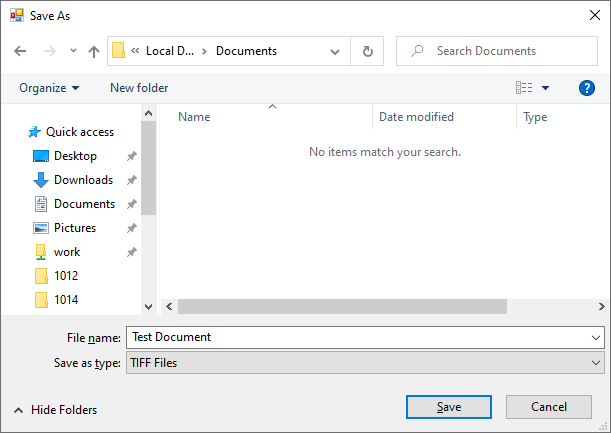Click the Save As title icon

[17, 16]
